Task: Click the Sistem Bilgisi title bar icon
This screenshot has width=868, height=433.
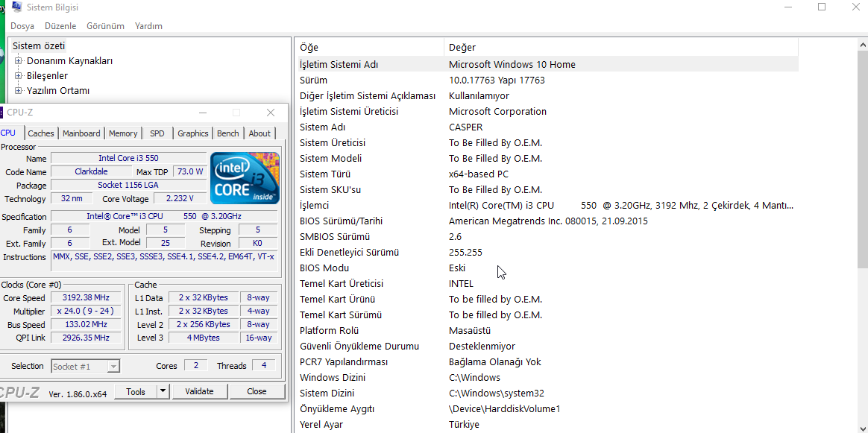Action: pos(18,7)
